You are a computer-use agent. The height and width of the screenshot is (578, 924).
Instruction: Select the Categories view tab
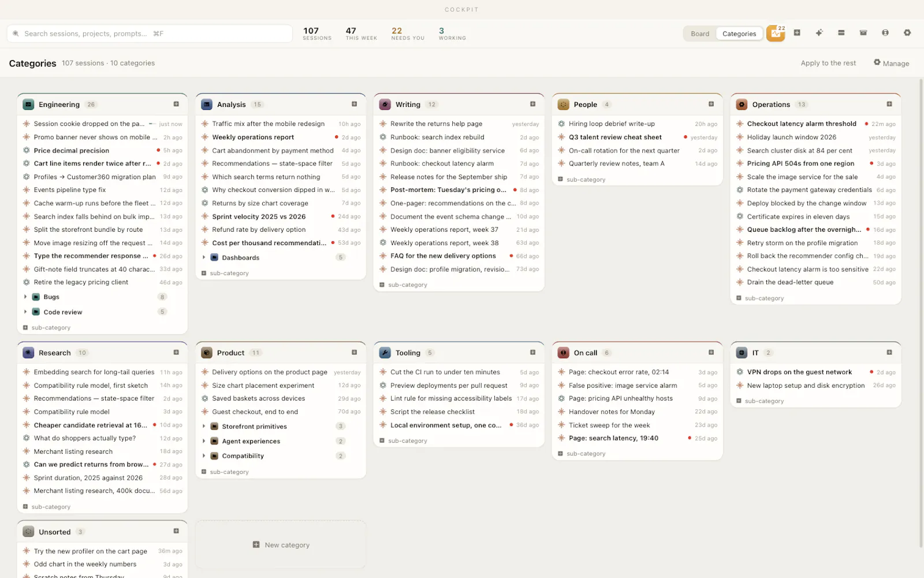pos(739,34)
